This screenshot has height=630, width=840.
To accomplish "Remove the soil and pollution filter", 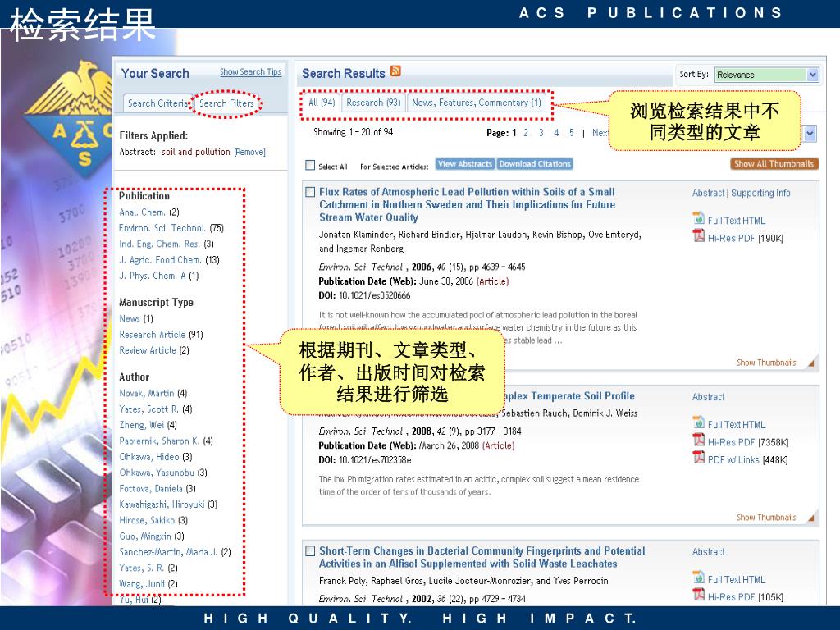I will tap(249, 152).
